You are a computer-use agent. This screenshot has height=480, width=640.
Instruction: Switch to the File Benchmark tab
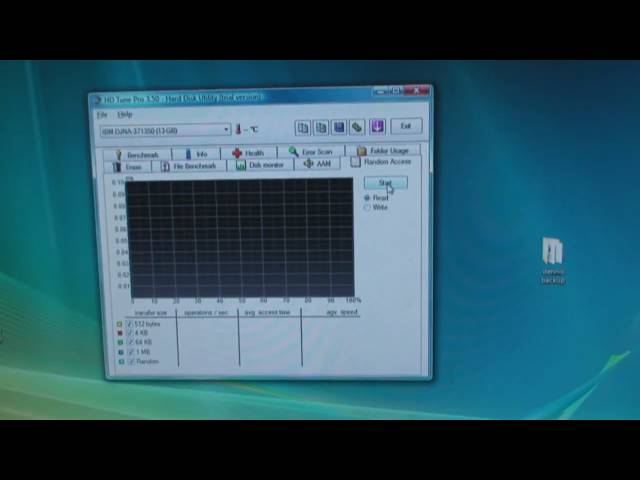coord(189,166)
